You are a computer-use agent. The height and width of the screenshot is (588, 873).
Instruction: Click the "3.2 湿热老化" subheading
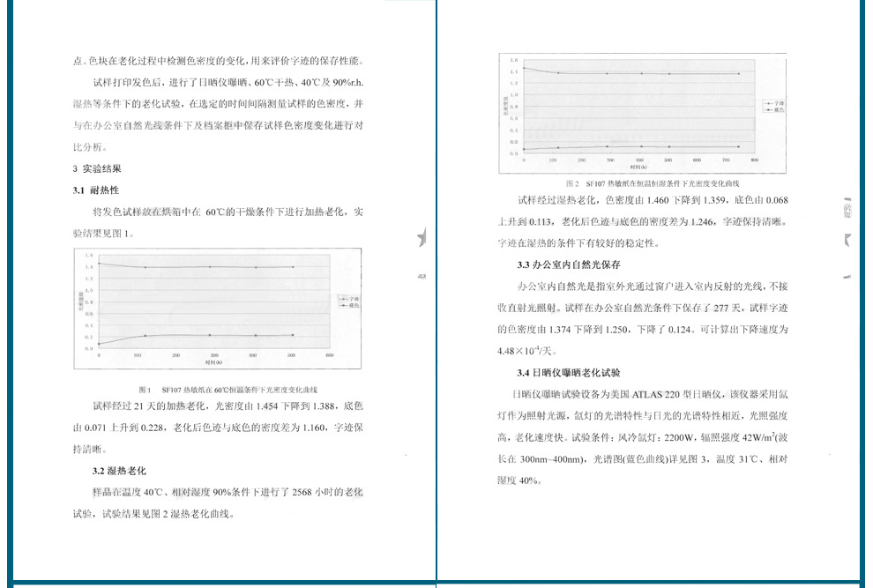pos(119,471)
